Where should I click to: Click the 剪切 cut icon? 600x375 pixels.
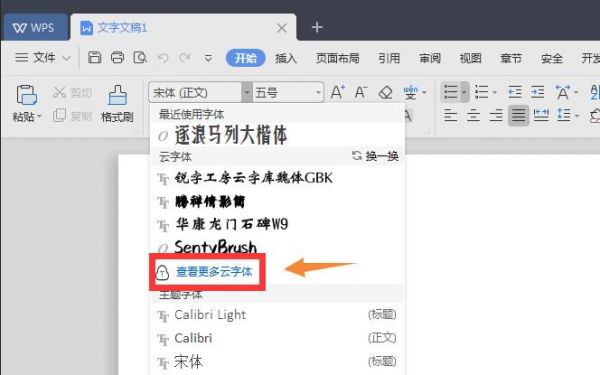(59, 92)
